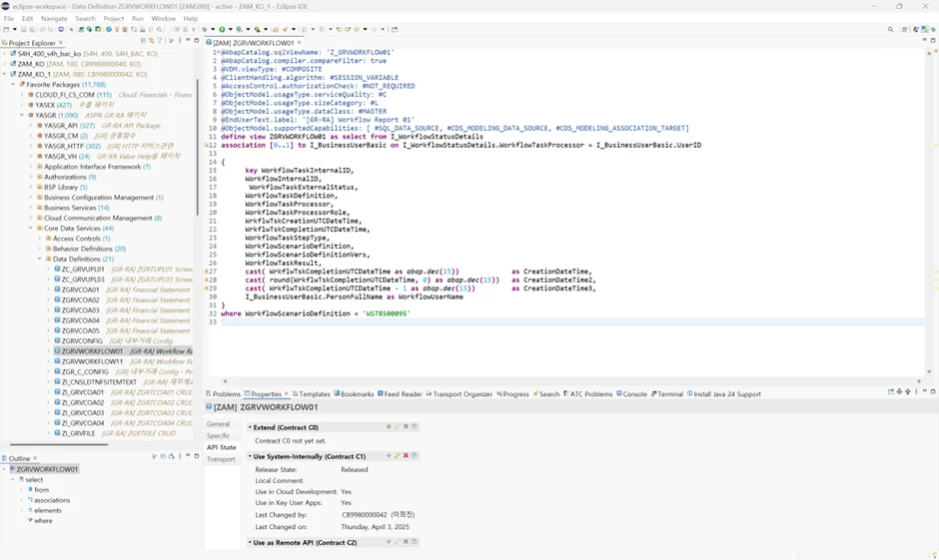Click the edit pencil icon for Contract C1
The image size is (939, 560).
[397, 456]
